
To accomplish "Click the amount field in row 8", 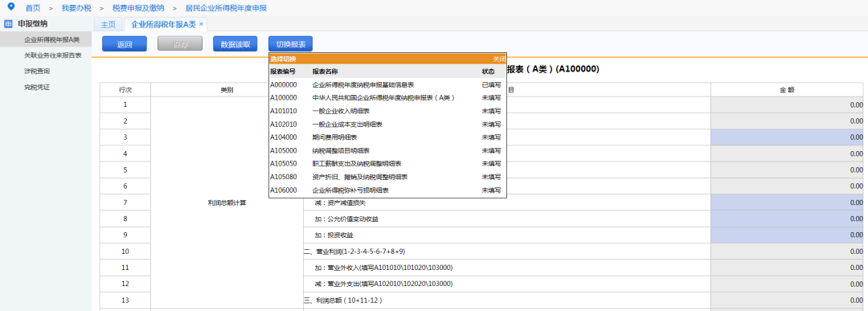I will click(x=787, y=219).
